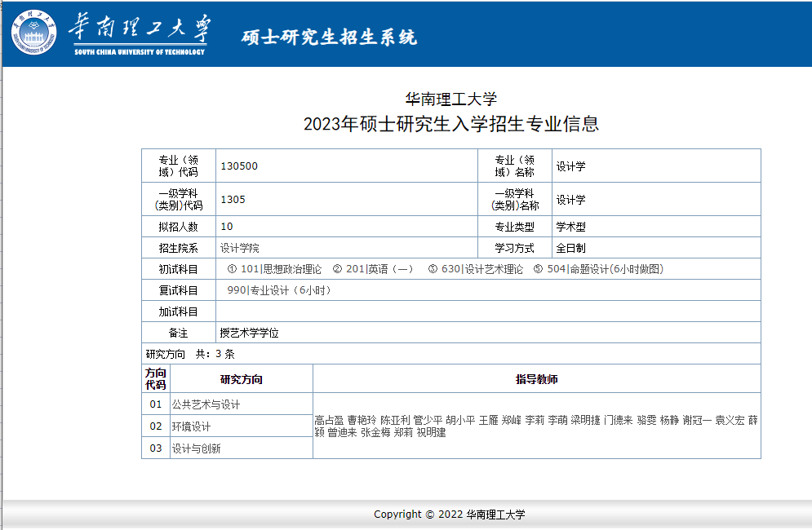Click the 2023年硕士研究生入学招生专业信息 heading

[x=450, y=124]
